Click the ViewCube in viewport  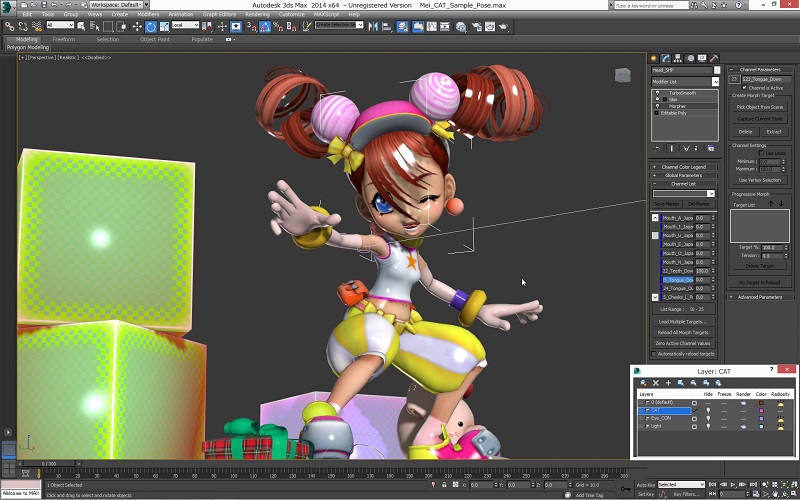pyautogui.click(x=622, y=76)
